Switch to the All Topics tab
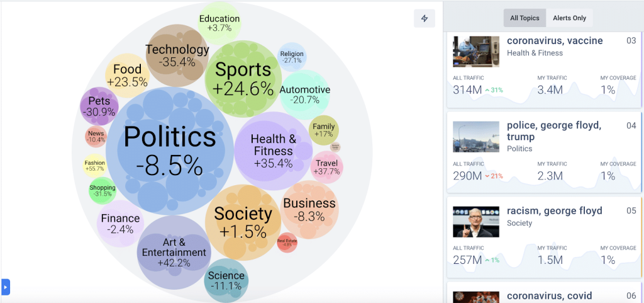This screenshot has height=303, width=644. [x=525, y=18]
